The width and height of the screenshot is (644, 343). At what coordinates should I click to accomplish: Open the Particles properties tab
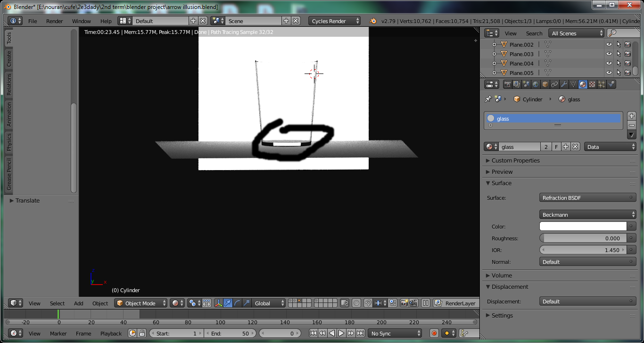(602, 84)
